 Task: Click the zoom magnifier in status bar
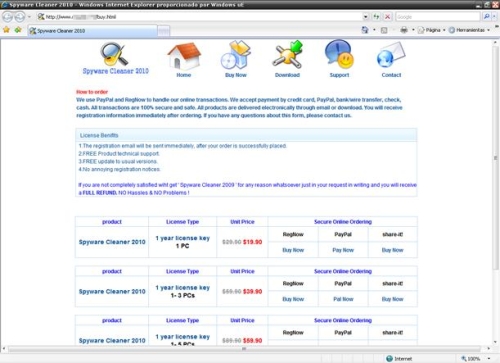(464, 359)
